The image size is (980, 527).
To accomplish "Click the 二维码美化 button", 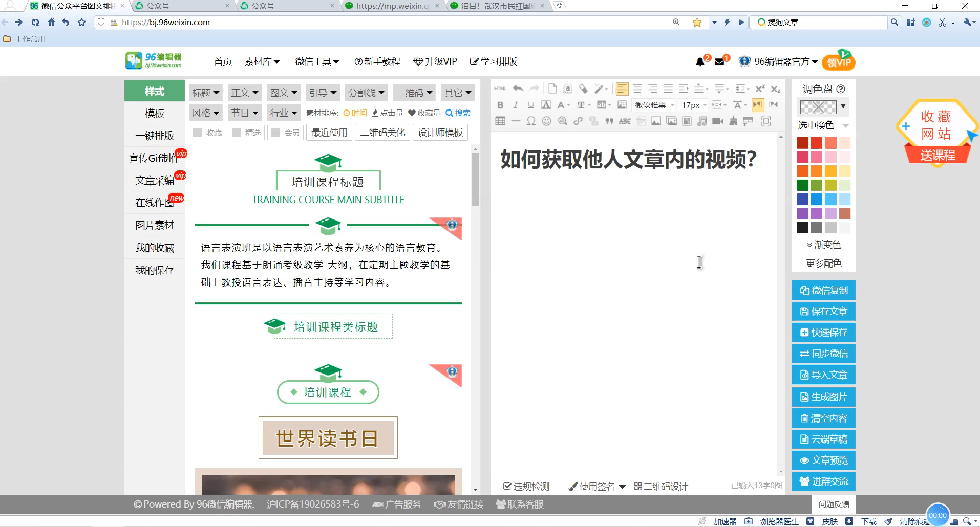I will click(x=382, y=133).
